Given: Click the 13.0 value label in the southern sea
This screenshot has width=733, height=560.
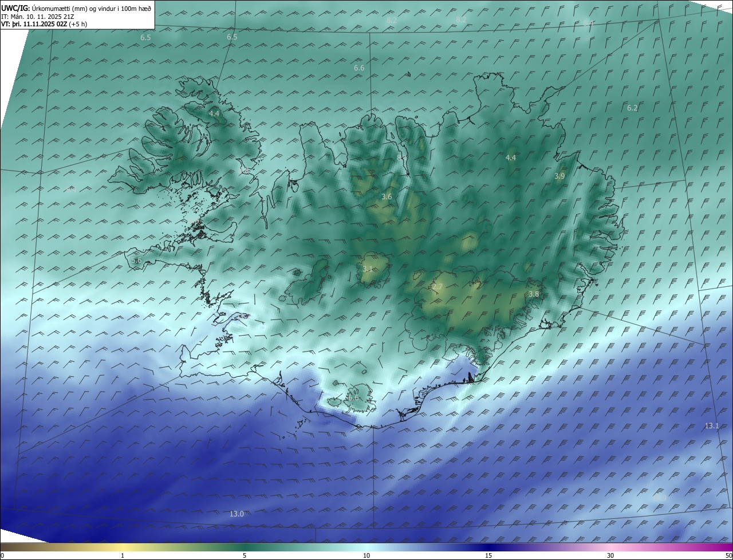Looking at the screenshot, I should 237,514.
